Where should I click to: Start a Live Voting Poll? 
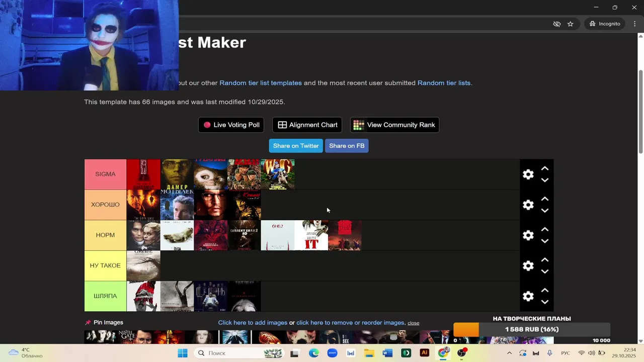click(x=231, y=125)
